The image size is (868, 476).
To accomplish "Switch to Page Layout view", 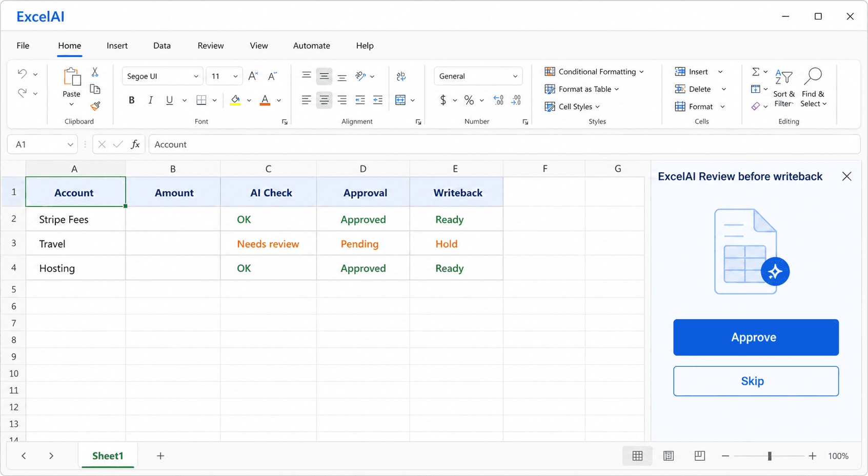I will [669, 456].
